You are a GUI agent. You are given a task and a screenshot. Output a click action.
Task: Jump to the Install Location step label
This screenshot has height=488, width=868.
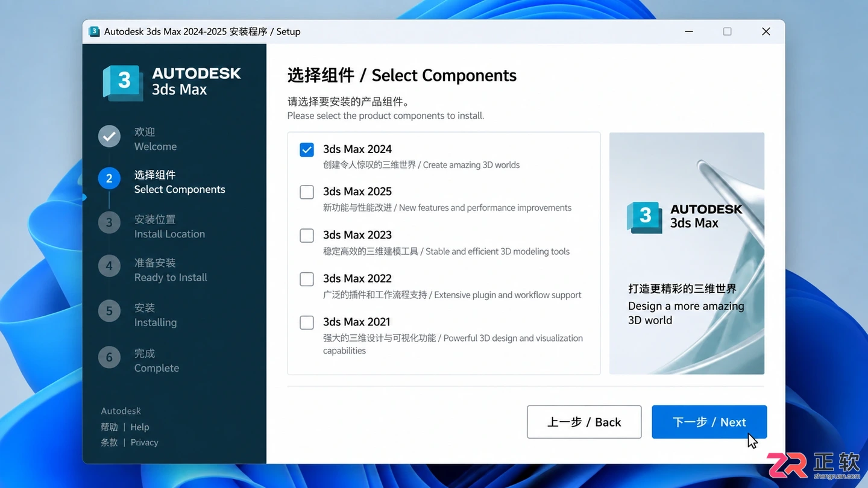point(169,227)
